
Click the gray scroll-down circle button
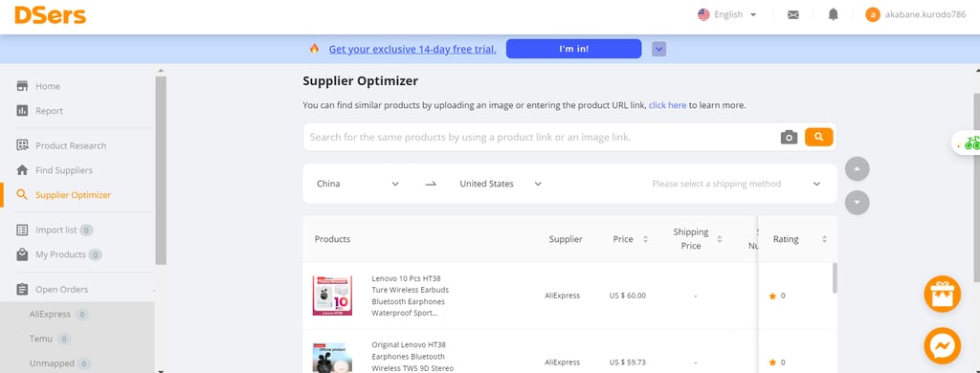(857, 203)
